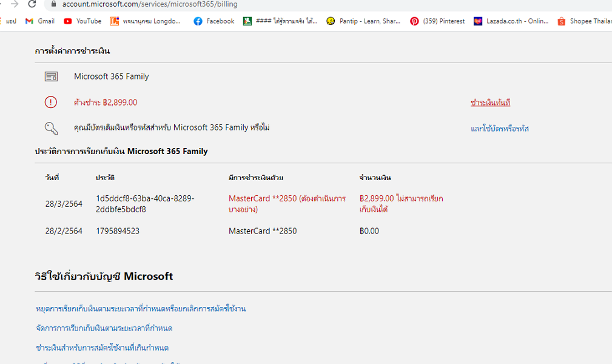
Task: Click the ฿0.00 amount
Action: click(x=369, y=231)
